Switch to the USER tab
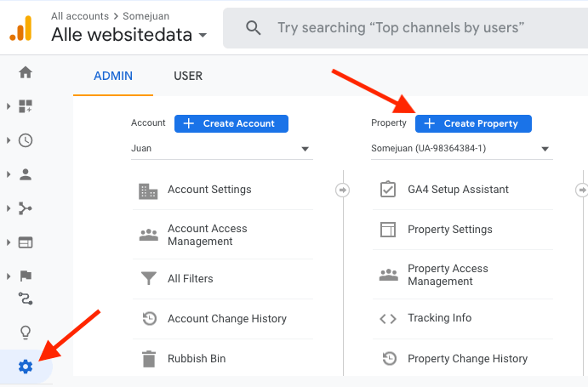The height and width of the screenshot is (387, 588). 188,76
